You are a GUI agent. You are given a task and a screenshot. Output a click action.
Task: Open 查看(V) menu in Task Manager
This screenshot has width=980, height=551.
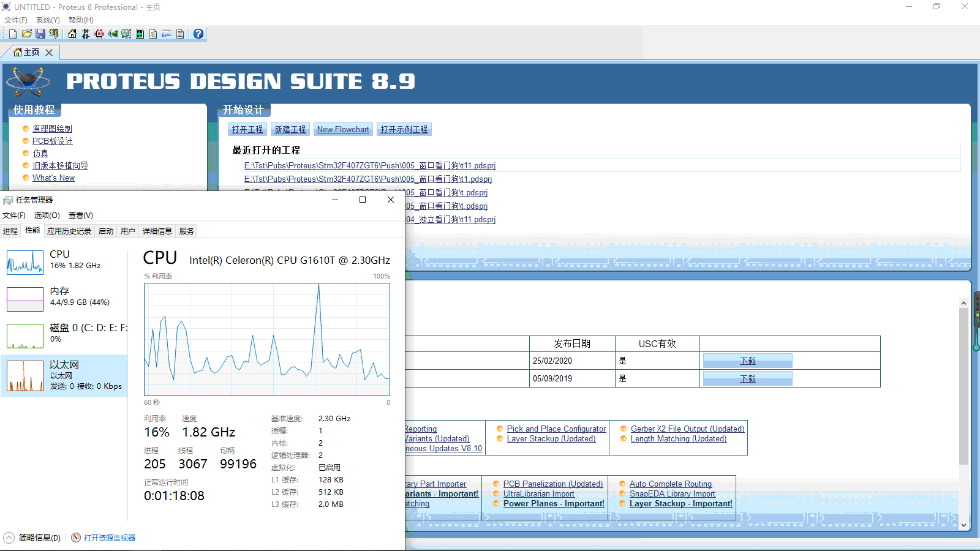(81, 216)
